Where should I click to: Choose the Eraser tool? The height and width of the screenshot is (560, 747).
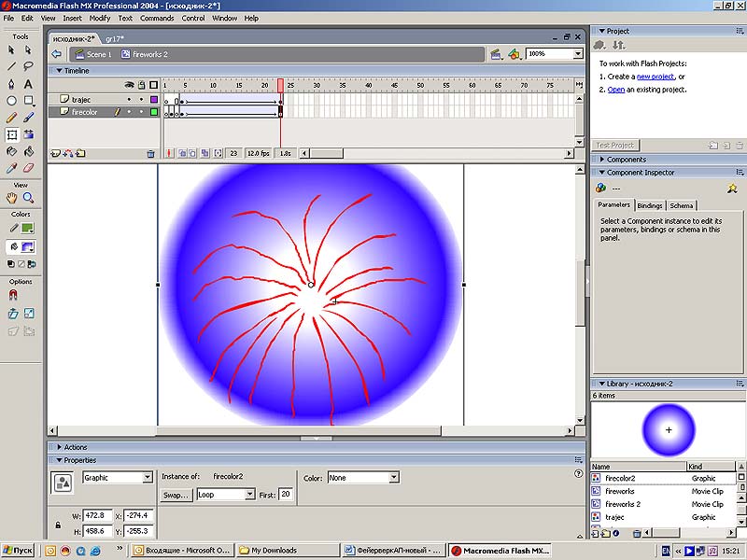[x=28, y=168]
